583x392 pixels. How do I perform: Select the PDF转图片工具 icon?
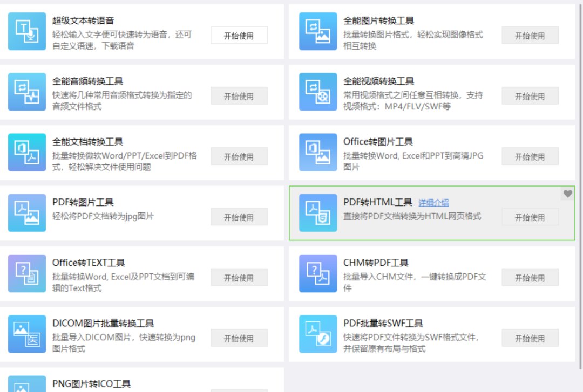pyautogui.click(x=27, y=213)
